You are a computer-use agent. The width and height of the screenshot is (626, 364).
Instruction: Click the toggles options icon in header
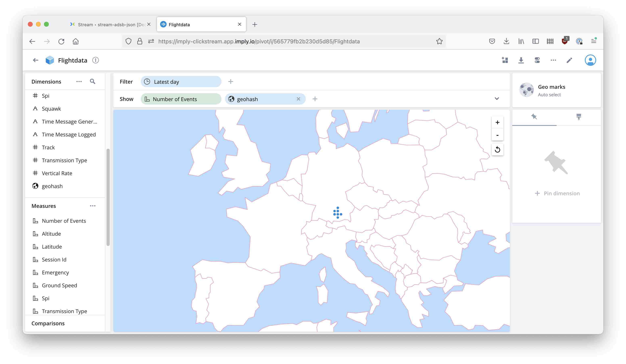pyautogui.click(x=537, y=60)
